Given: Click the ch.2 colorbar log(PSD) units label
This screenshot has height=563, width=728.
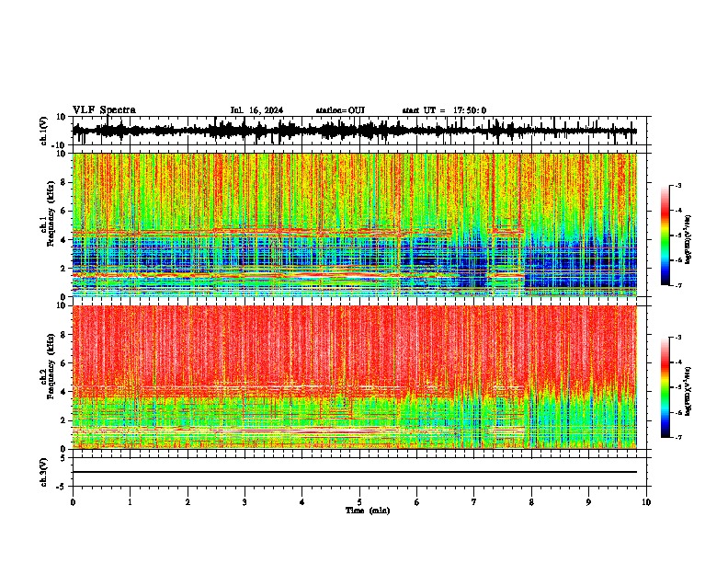Looking at the screenshot, I should (x=688, y=392).
